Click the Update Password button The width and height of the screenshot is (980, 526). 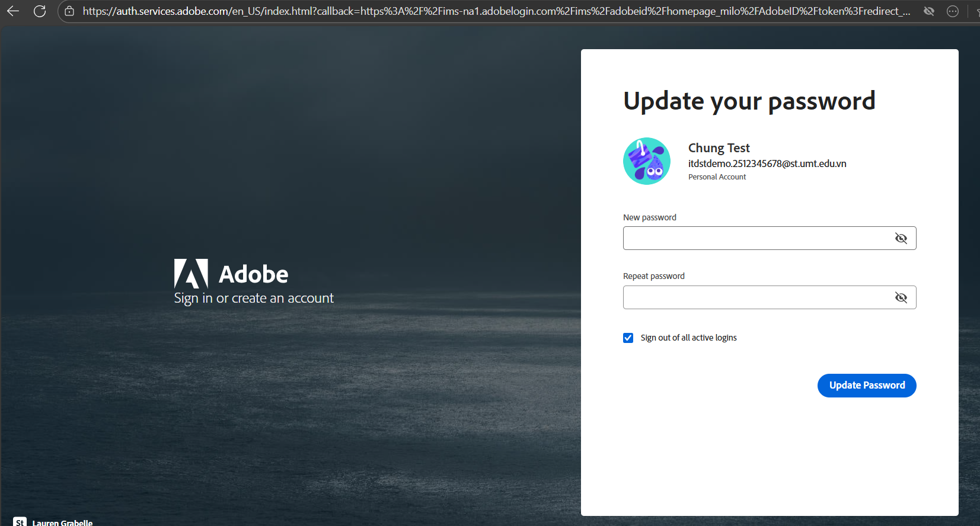[x=866, y=386]
